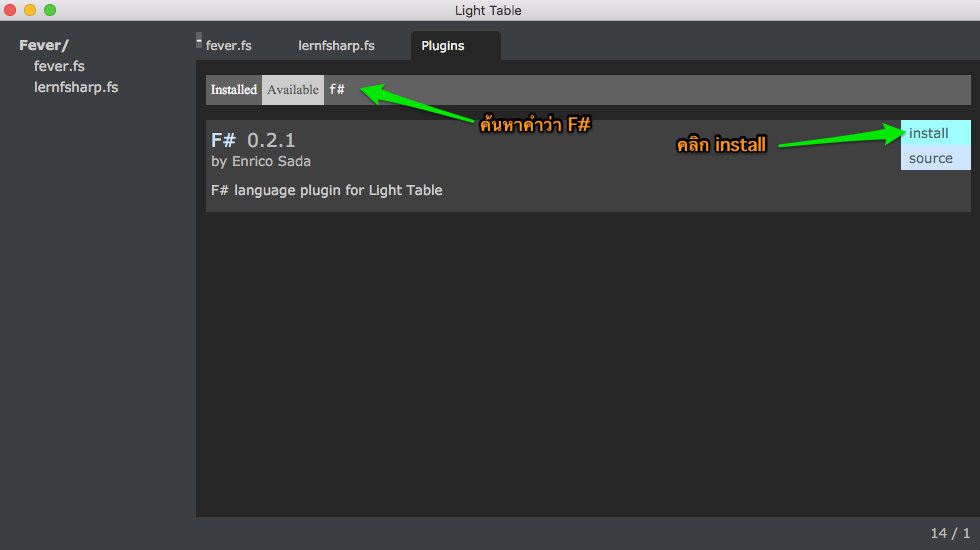Switch to the lernfsharp.fs tab
This screenshot has width=980, height=550.
click(x=336, y=46)
